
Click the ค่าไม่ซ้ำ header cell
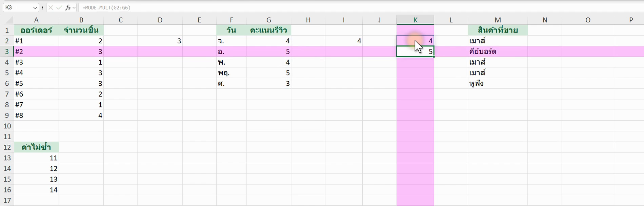click(x=36, y=147)
